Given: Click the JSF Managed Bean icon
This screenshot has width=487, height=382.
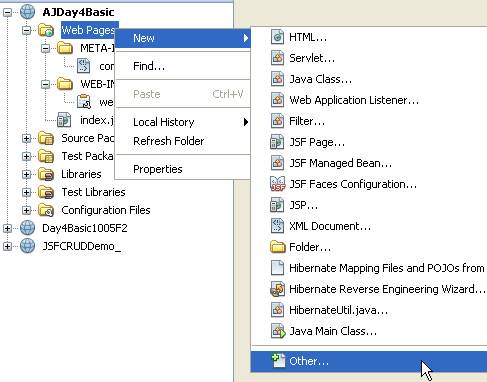Looking at the screenshot, I should point(277,163).
